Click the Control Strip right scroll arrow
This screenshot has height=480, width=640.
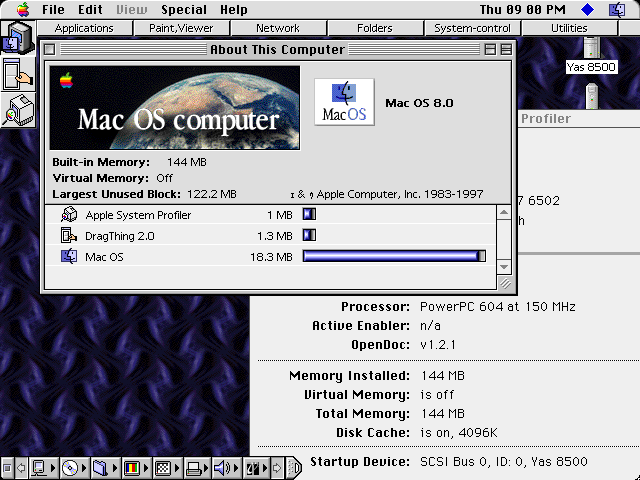tap(277, 468)
